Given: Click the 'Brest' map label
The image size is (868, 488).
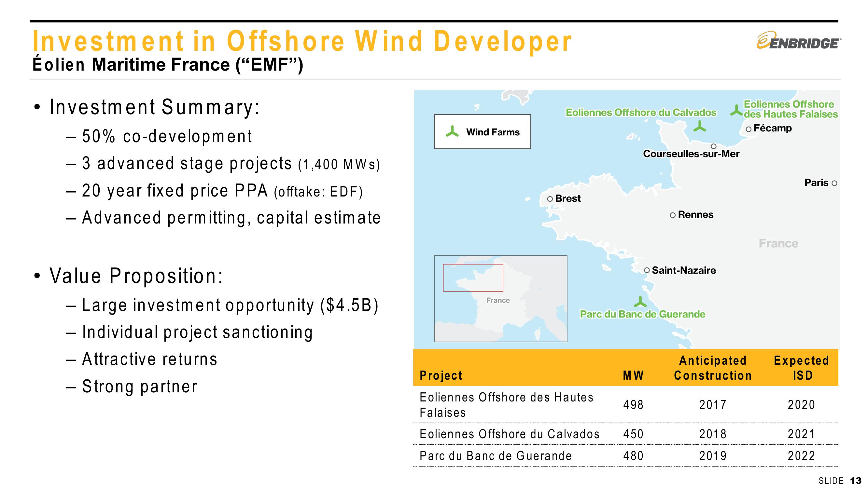Looking at the screenshot, I should [568, 198].
